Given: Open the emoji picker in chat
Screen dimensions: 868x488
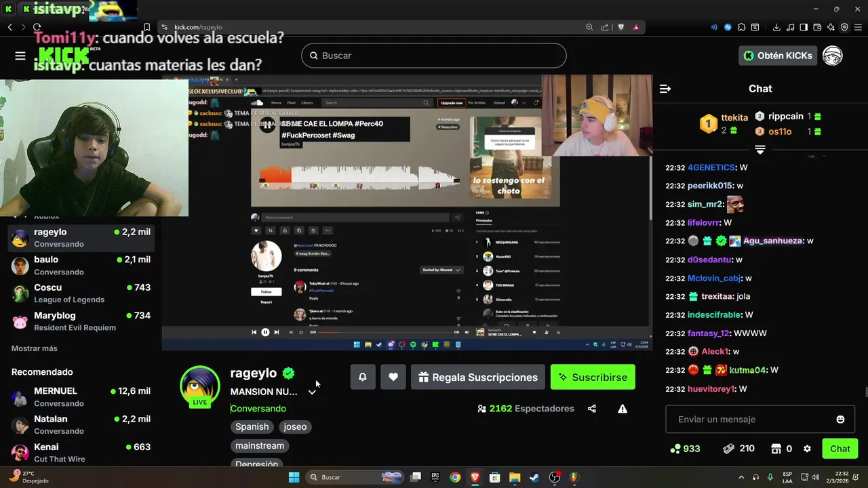Looking at the screenshot, I should (840, 420).
